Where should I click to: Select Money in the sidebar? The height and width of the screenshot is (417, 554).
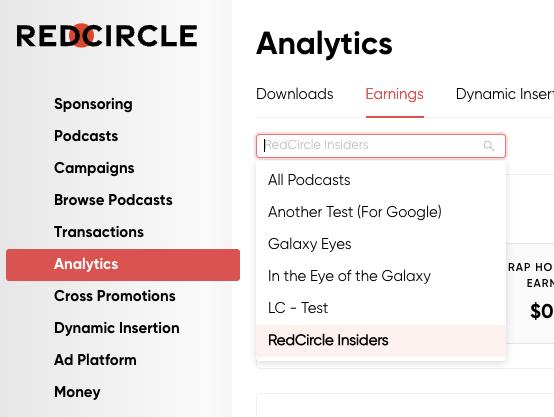point(77,392)
